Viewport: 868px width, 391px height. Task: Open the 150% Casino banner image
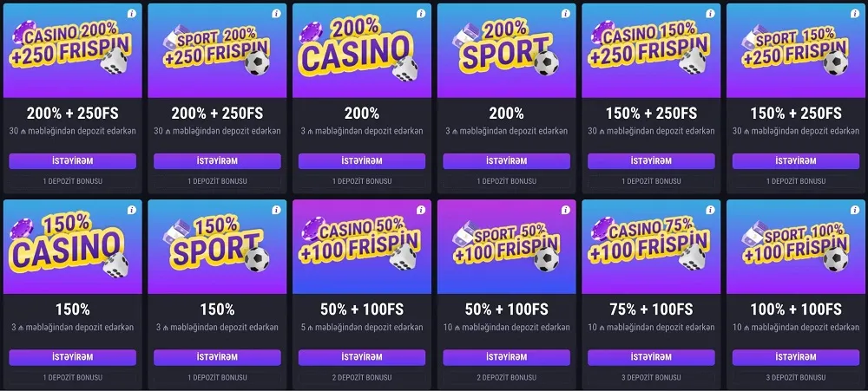(x=73, y=247)
